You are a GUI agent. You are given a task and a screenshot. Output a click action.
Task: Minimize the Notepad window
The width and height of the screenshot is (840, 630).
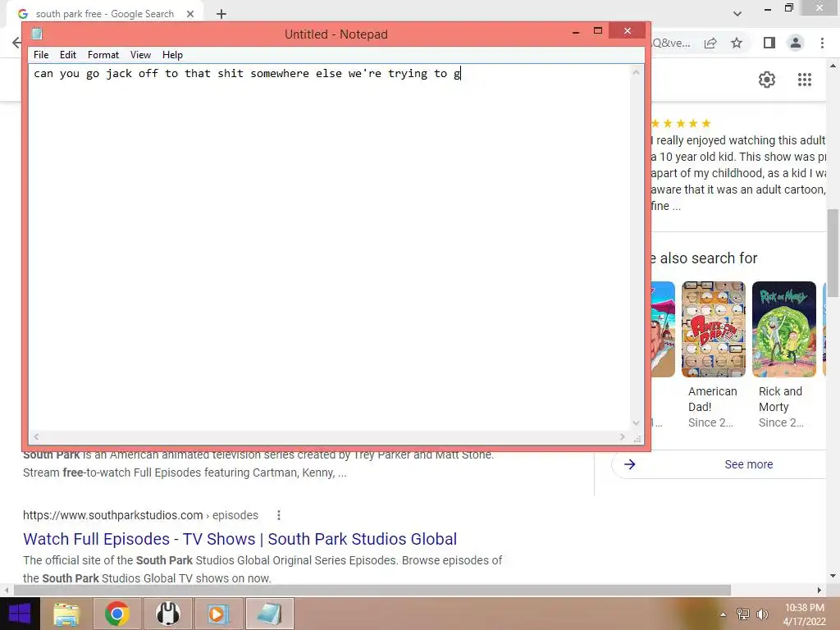point(576,32)
